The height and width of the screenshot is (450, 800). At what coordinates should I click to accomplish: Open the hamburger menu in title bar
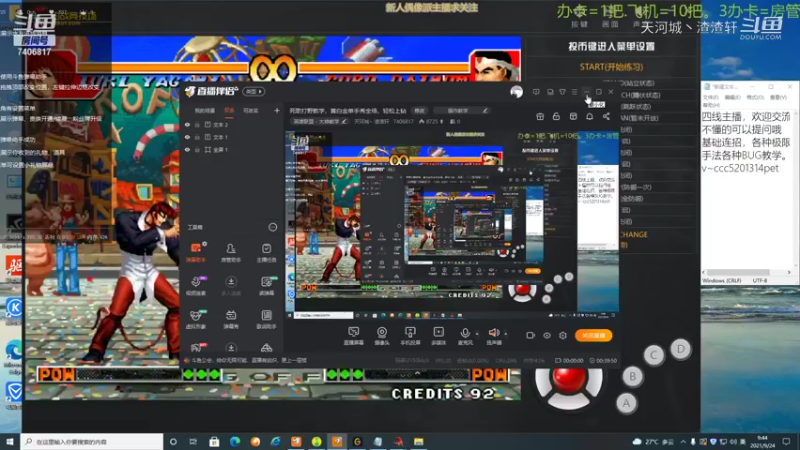(x=574, y=92)
